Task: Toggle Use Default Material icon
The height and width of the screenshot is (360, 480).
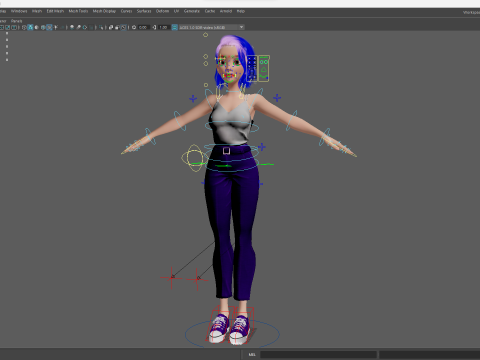Action: coord(36,27)
